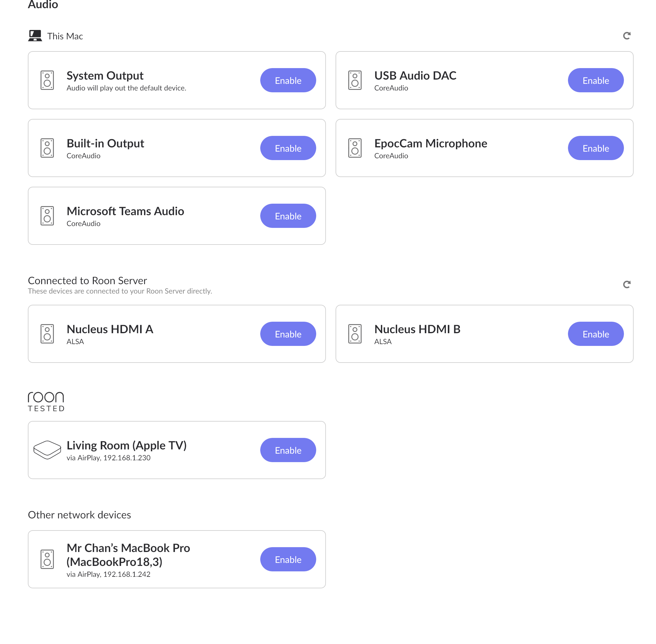Enable Microsoft Teams Audio
Viewport: 656px width, 644px height.
pos(288,216)
